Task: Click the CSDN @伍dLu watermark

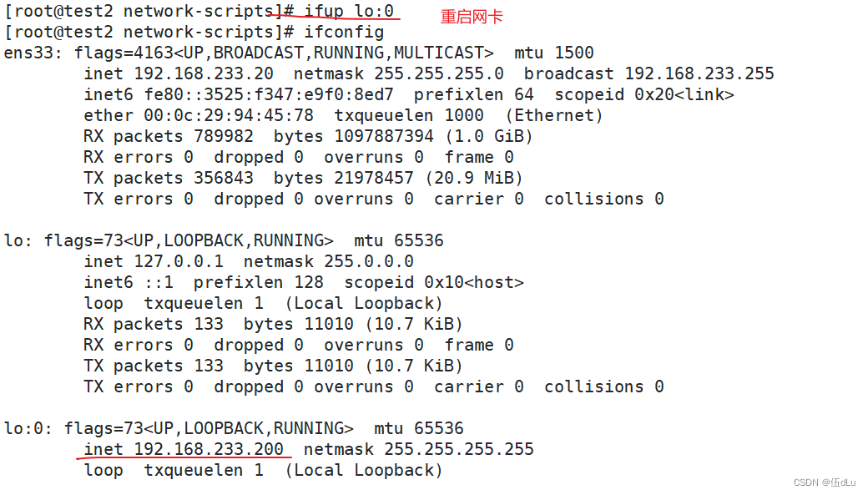Action: 825,482
